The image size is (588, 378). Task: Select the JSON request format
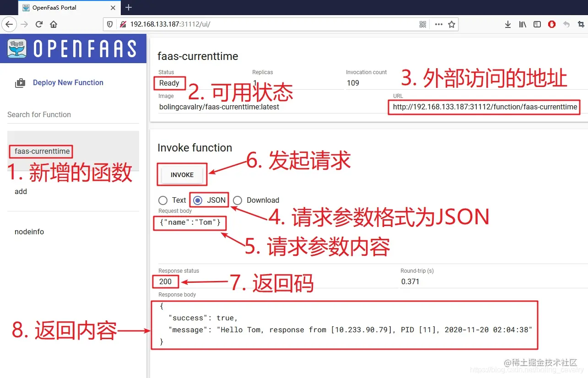click(x=197, y=200)
